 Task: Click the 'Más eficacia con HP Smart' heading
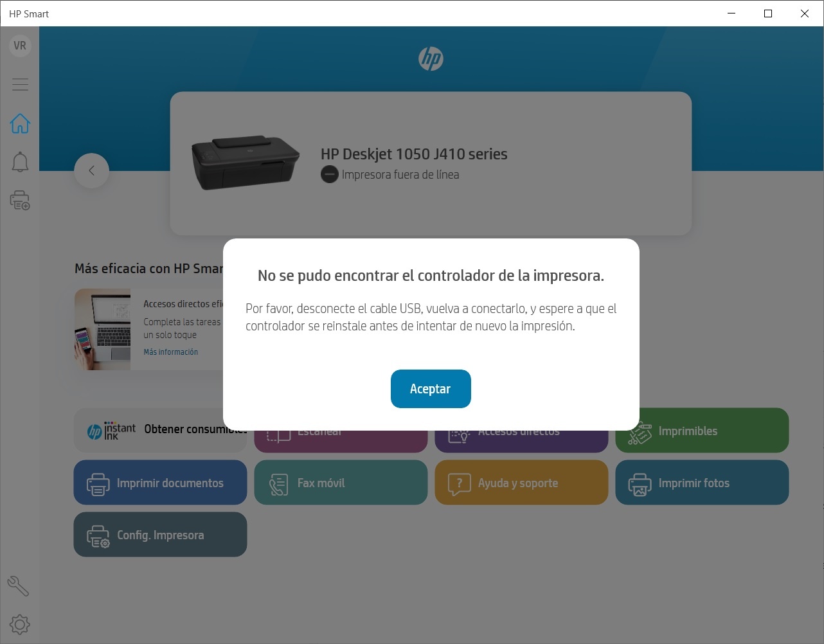pyautogui.click(x=148, y=269)
